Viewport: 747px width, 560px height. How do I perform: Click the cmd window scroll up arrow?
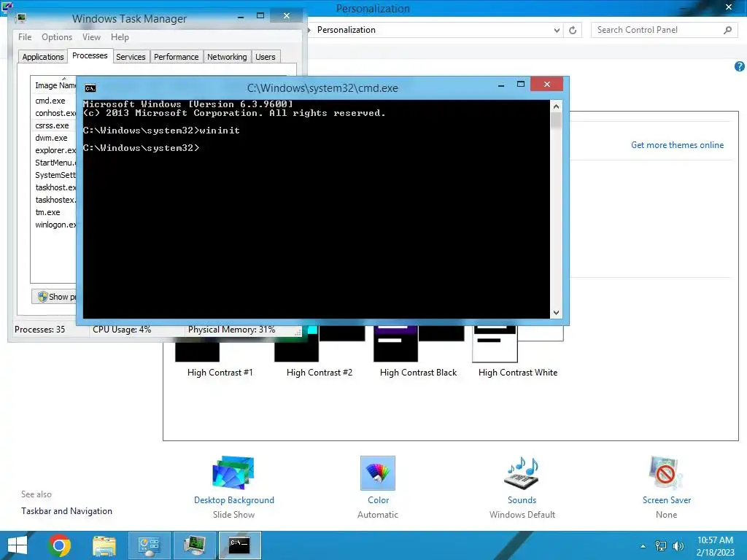[x=556, y=106]
